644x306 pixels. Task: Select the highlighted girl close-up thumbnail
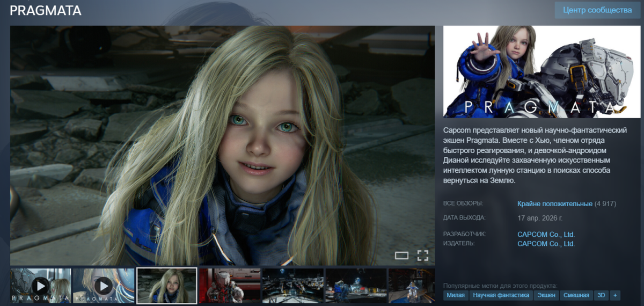pos(167,286)
